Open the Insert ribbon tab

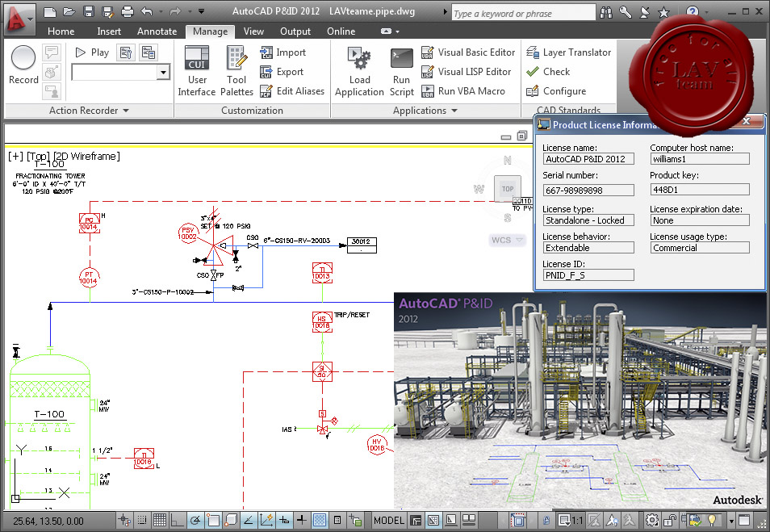pos(109,31)
